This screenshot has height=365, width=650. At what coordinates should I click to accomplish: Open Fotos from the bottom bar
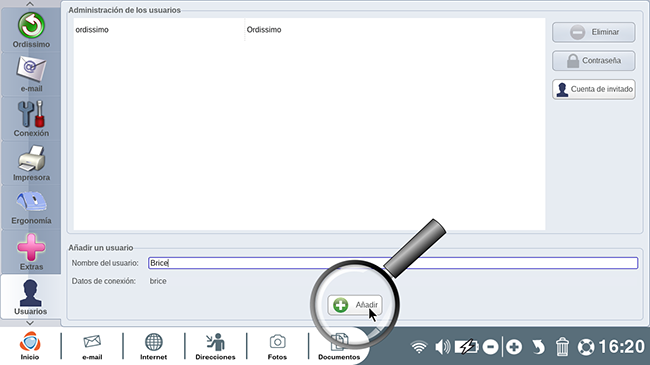tap(277, 346)
